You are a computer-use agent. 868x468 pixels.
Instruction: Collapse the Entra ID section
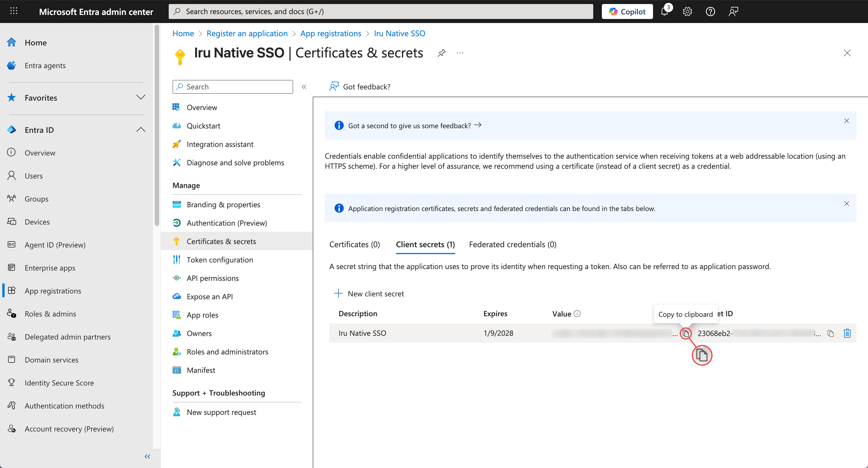pos(141,130)
